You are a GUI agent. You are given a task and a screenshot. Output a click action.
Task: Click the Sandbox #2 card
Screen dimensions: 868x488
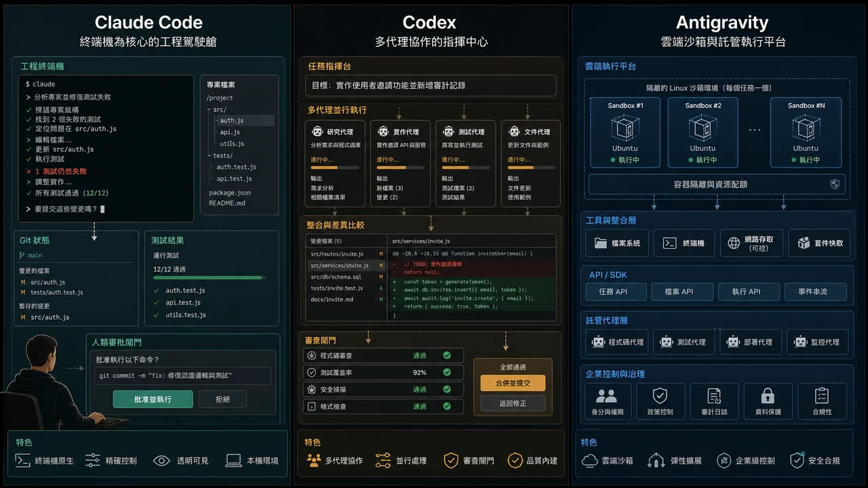click(x=702, y=132)
